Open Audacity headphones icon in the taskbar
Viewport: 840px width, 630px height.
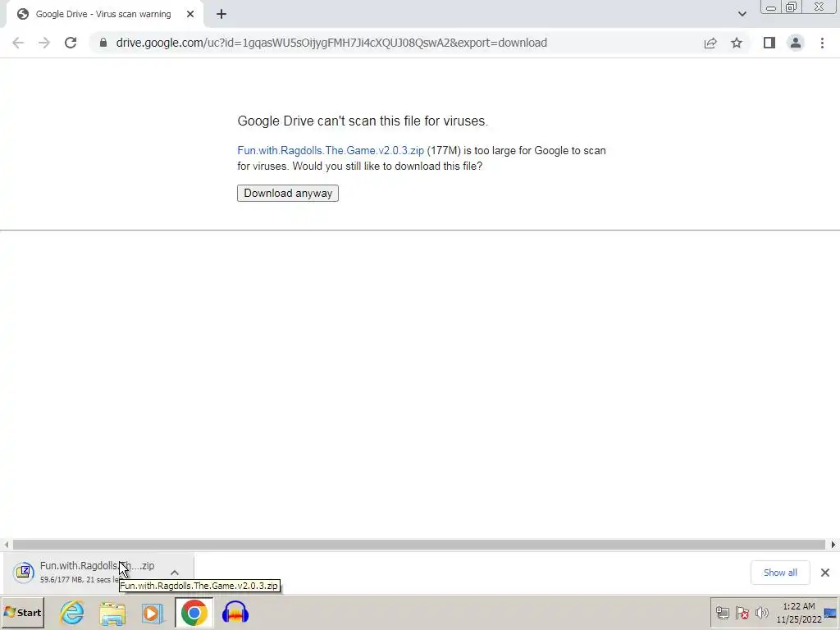tap(235, 613)
